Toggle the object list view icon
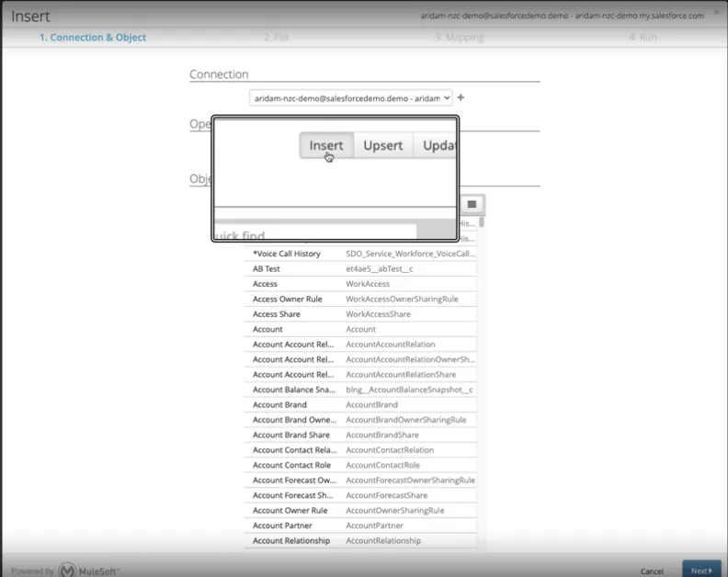This screenshot has height=577, width=728. coord(472,204)
